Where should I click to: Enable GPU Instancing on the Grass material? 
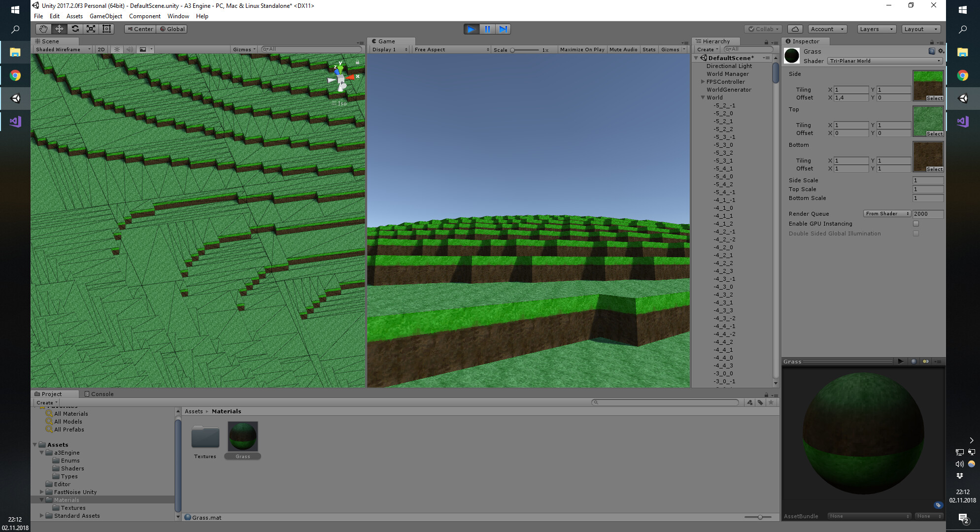[x=916, y=223]
